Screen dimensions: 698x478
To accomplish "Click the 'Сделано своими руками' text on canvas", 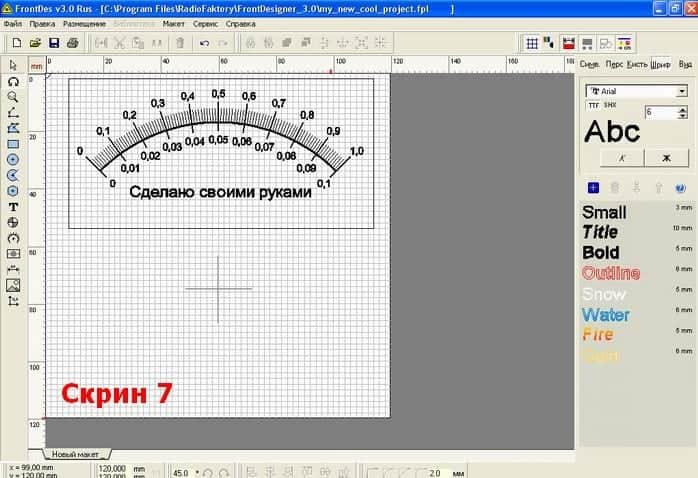I will point(220,192).
